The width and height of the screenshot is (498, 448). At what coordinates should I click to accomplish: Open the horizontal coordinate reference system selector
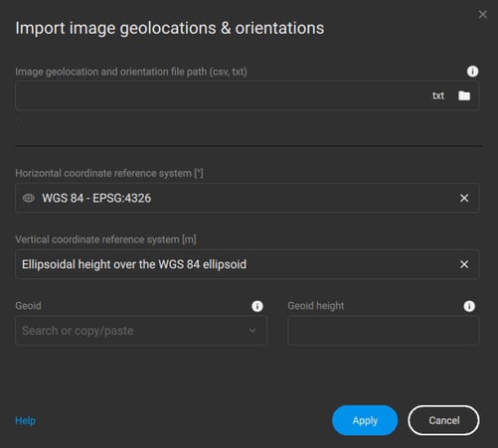(247, 198)
